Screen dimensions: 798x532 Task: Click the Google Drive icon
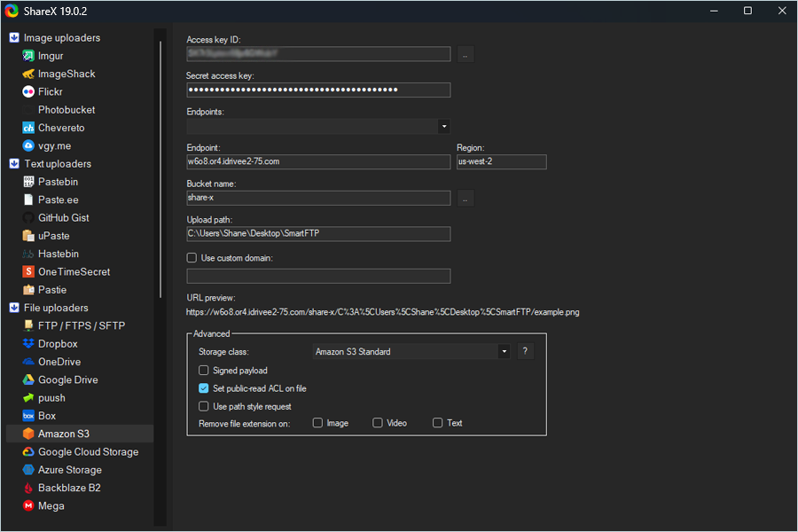pos(28,380)
